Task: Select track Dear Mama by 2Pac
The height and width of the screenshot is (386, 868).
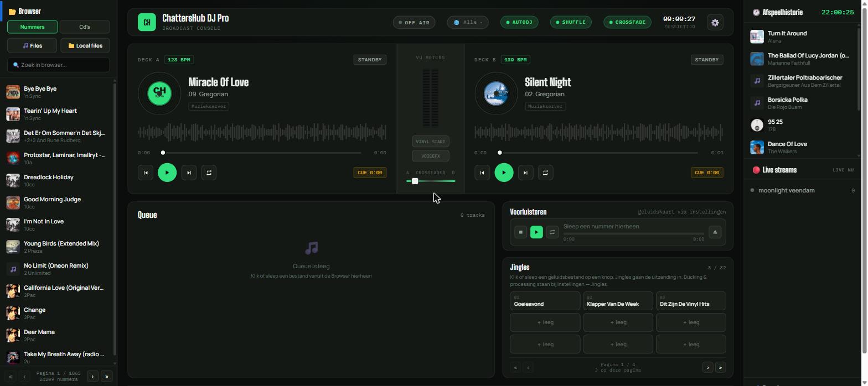Action: click(58, 335)
